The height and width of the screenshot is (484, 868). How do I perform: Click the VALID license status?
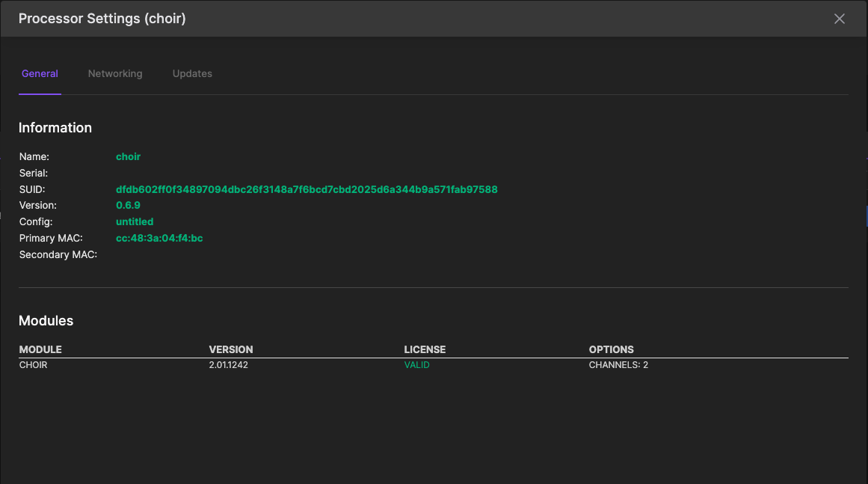[x=416, y=366]
